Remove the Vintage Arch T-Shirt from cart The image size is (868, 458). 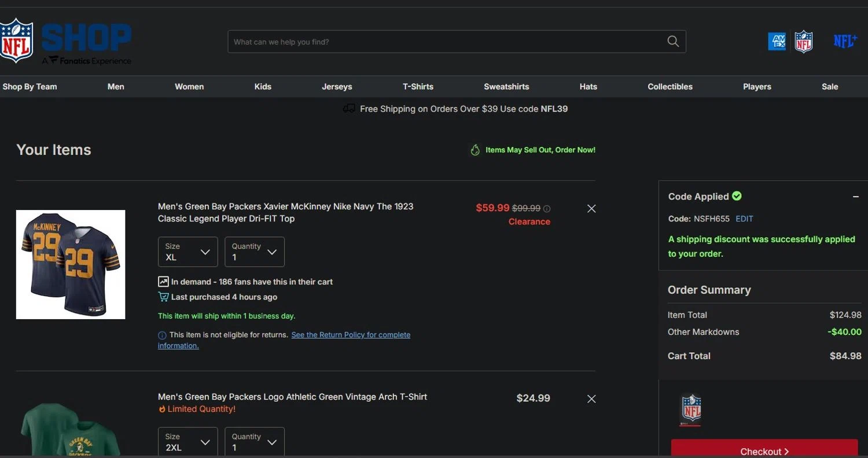tap(591, 399)
